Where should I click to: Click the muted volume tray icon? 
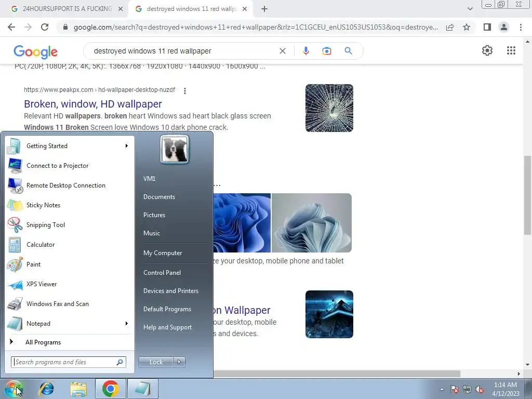pyautogui.click(x=480, y=390)
